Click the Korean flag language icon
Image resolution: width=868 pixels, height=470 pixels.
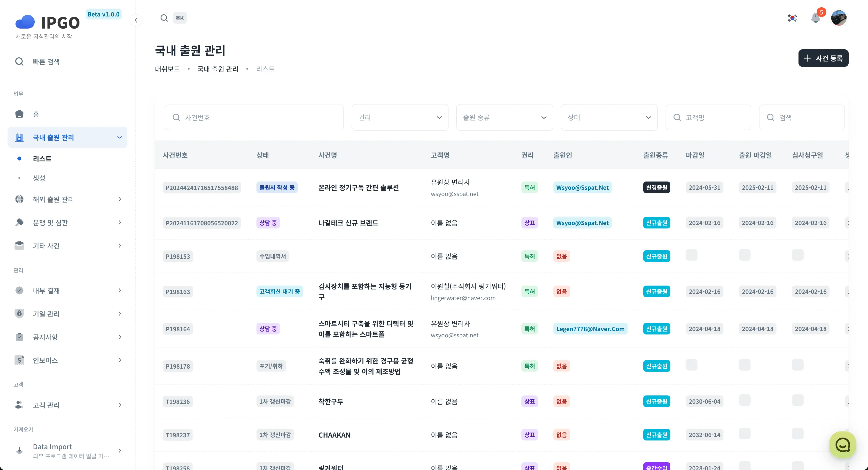(x=792, y=18)
